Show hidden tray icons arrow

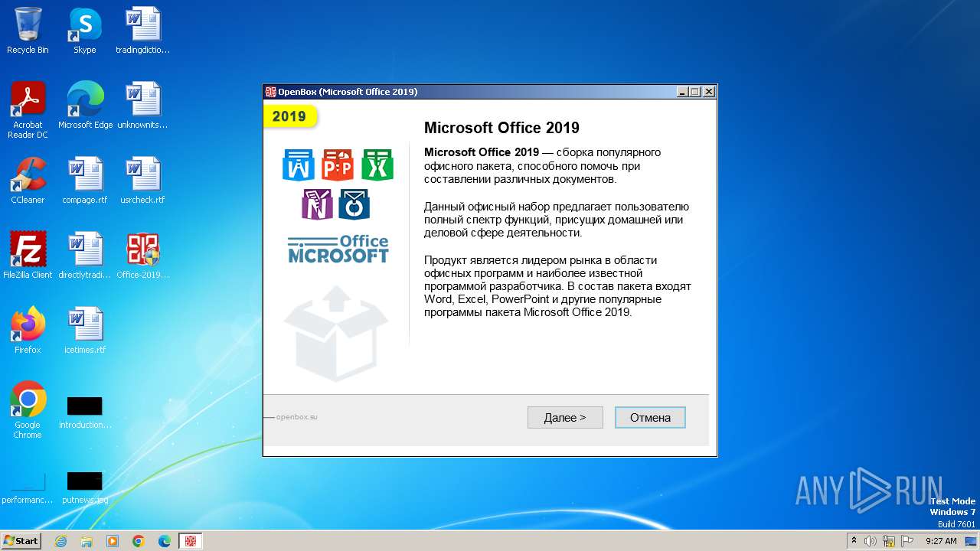(x=854, y=541)
